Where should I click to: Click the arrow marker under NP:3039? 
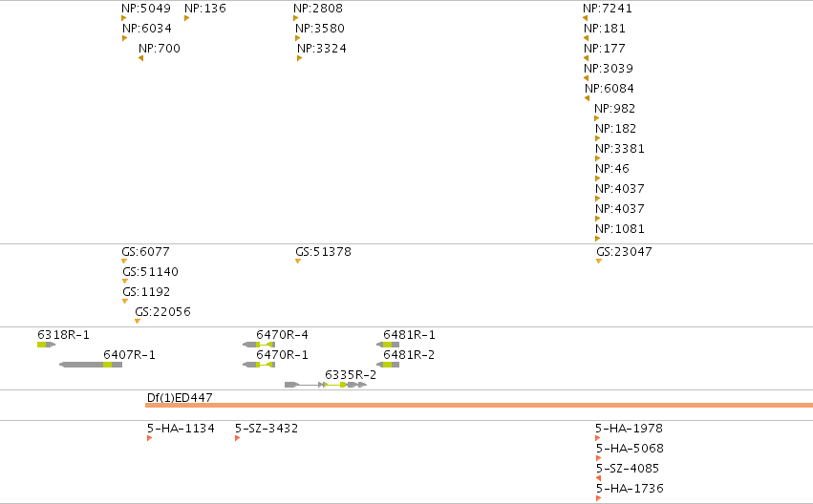coord(586,78)
